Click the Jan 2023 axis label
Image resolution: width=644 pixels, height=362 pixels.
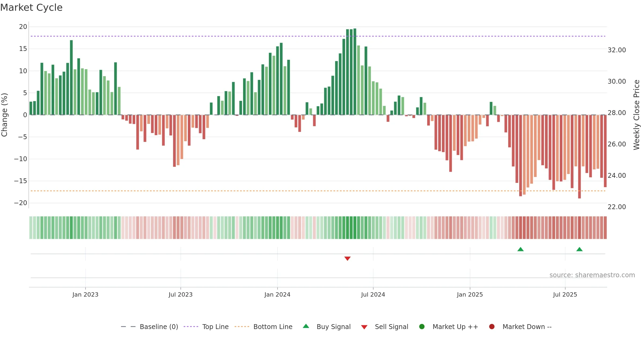click(85, 294)
